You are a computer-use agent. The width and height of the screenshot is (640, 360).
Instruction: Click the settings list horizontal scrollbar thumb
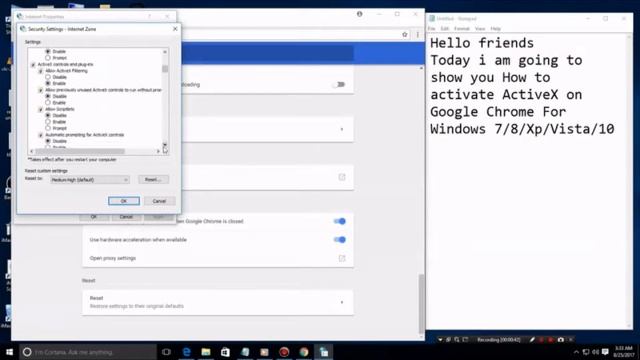tap(80, 151)
